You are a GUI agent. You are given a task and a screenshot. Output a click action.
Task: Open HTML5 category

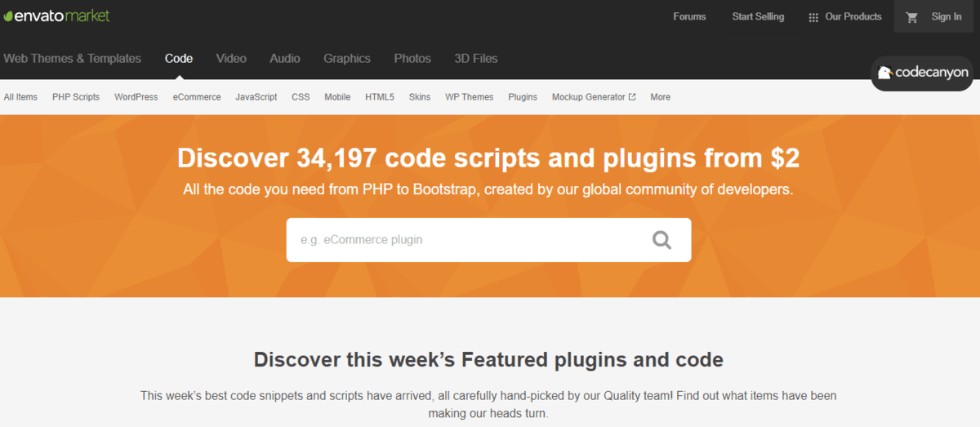(x=380, y=96)
